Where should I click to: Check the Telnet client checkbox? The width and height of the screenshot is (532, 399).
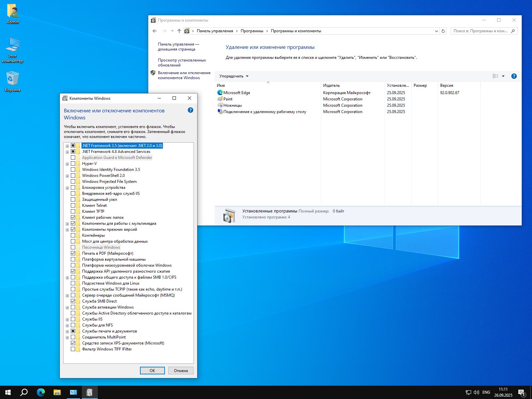click(73, 205)
